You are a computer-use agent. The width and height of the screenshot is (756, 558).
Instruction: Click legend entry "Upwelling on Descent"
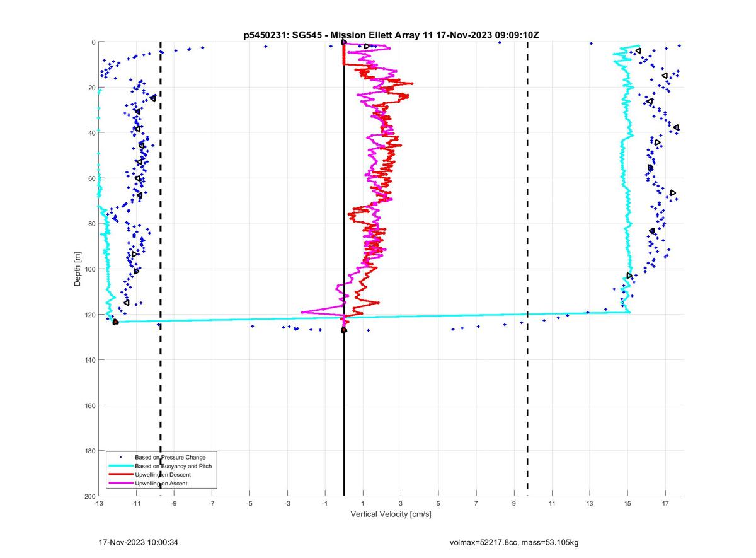click(163, 475)
